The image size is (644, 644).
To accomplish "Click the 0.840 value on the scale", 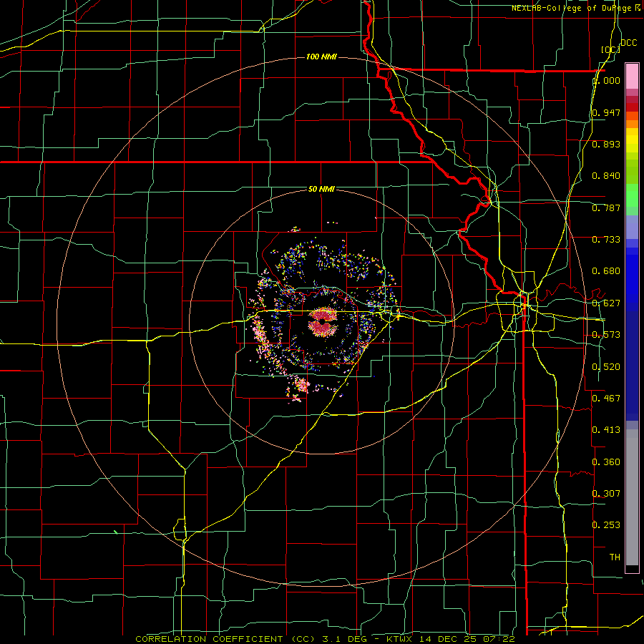I will pyautogui.click(x=606, y=175).
